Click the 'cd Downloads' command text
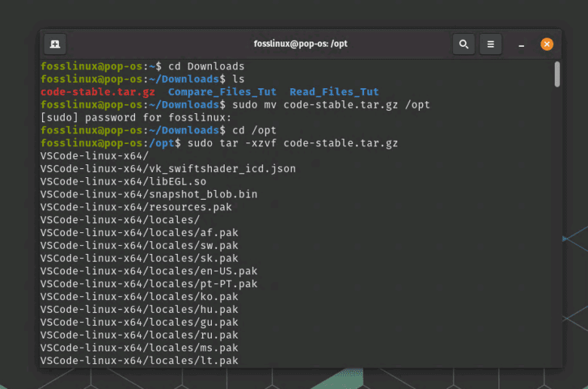 (207, 66)
